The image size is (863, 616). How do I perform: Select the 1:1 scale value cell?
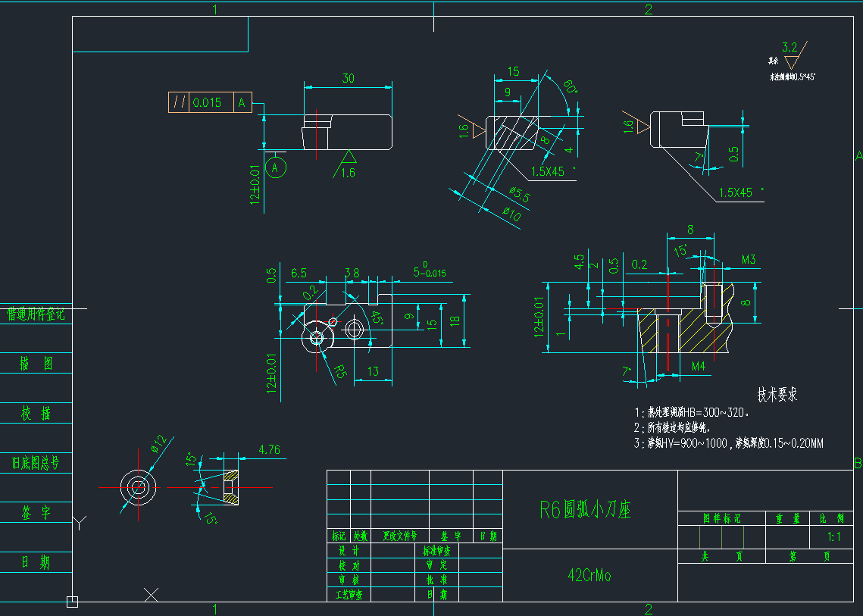[x=836, y=536]
